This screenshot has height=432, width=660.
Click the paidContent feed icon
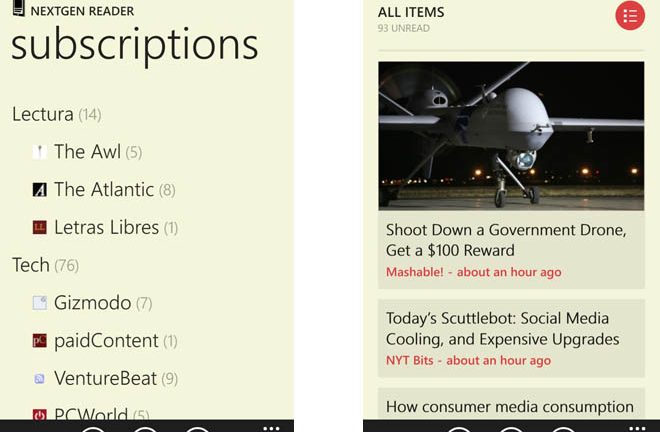click(x=40, y=341)
